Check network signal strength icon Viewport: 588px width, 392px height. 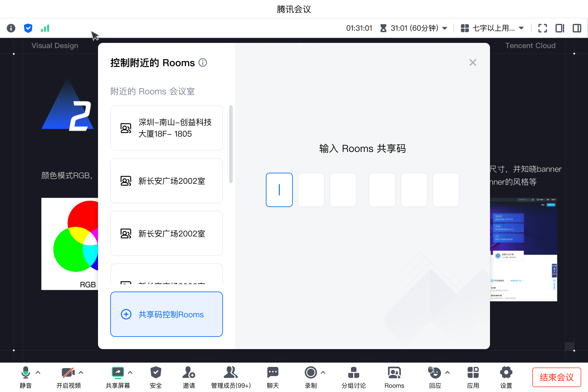point(45,28)
